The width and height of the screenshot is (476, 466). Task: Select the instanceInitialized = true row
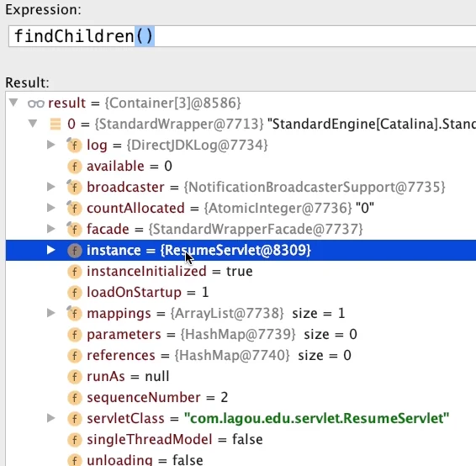pyautogui.click(x=241, y=271)
